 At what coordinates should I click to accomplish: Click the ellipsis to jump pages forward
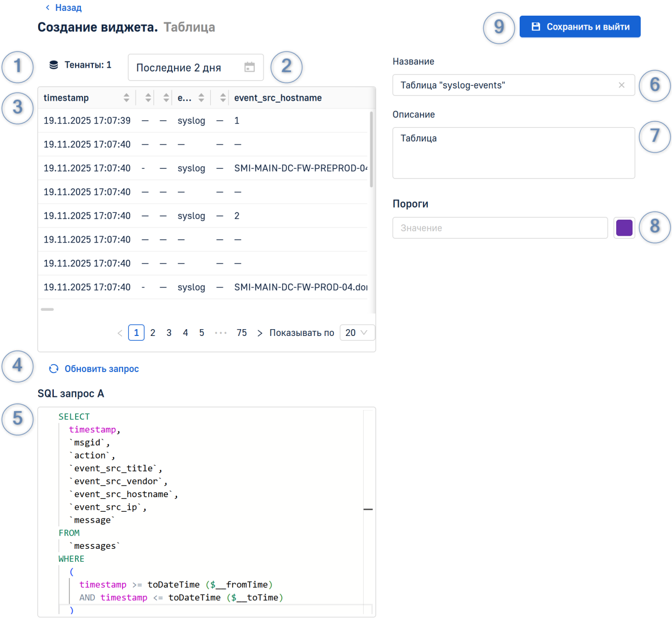click(221, 333)
